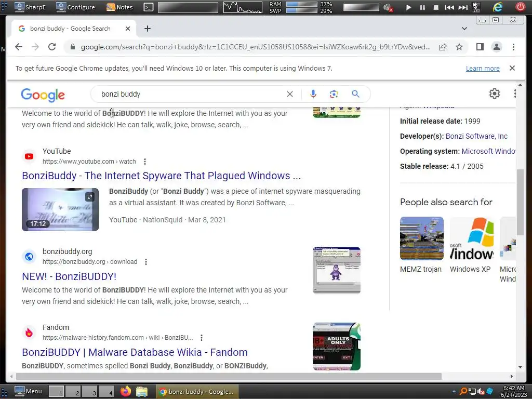Open BonziBUDDY Malware Database Wikia result
This screenshot has height=399, width=532.
(x=135, y=352)
